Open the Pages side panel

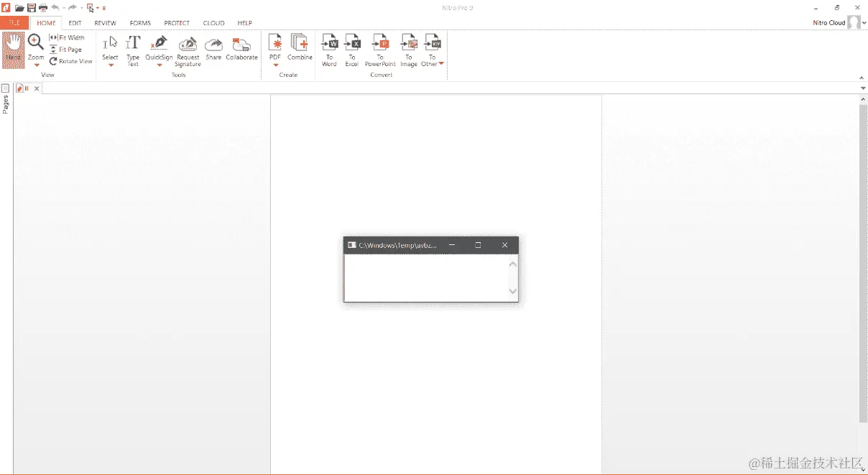[x=6, y=105]
